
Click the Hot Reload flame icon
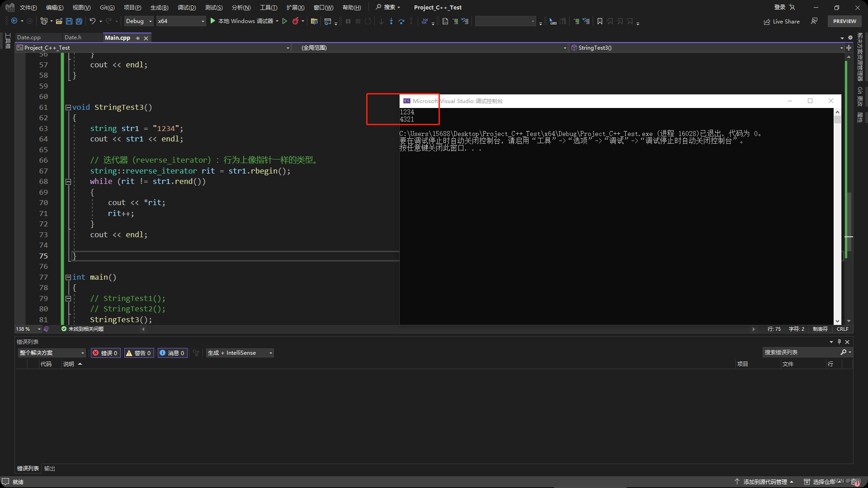pyautogui.click(x=296, y=21)
